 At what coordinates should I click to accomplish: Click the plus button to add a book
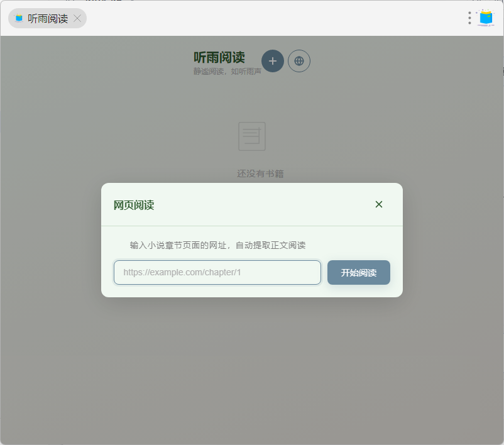pyautogui.click(x=273, y=61)
